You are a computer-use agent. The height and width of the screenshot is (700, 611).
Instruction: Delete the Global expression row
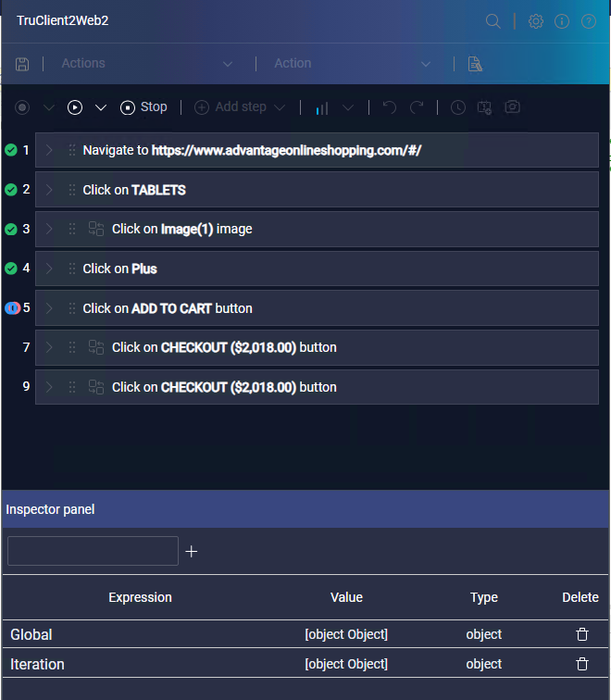[581, 634]
